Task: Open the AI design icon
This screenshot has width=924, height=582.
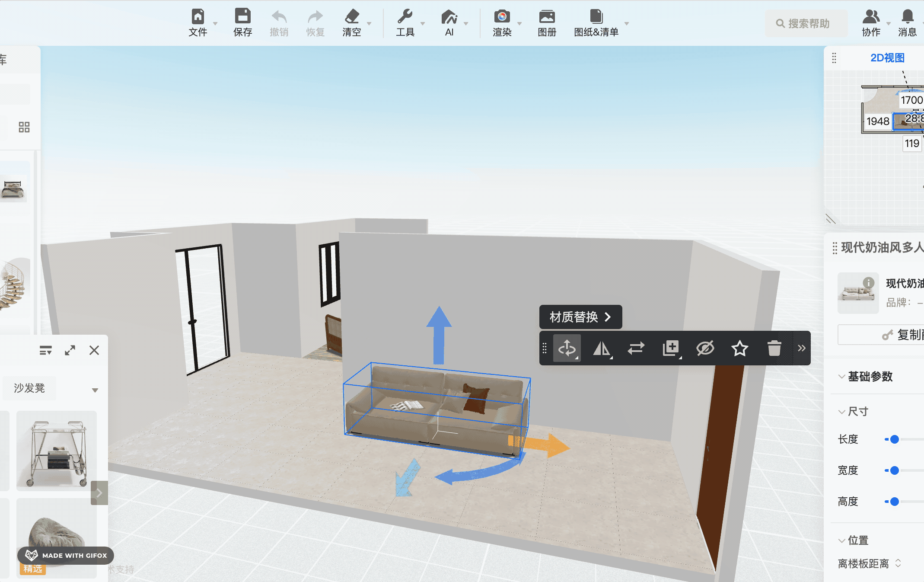Action: [x=449, y=17]
